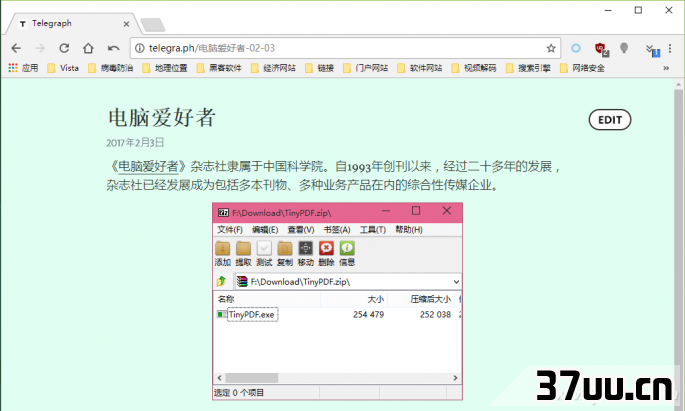Open the 编辑(E) menu in 7-Zip
The width and height of the screenshot is (685, 411).
[x=265, y=230]
